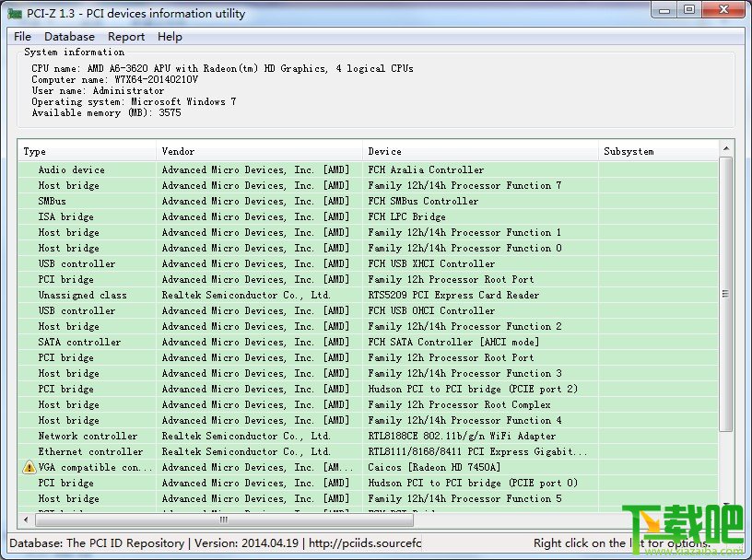
Task: Click the CPU name line in System information
Action: (x=222, y=68)
